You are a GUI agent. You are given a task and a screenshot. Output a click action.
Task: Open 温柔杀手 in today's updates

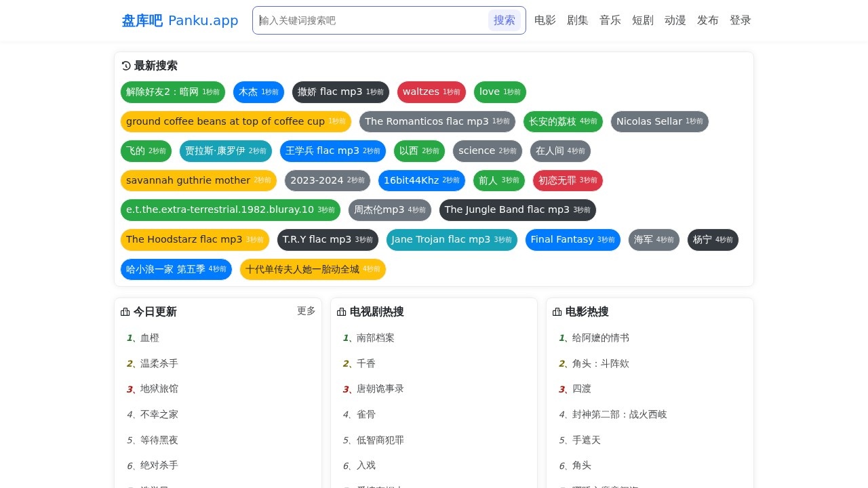159,363
